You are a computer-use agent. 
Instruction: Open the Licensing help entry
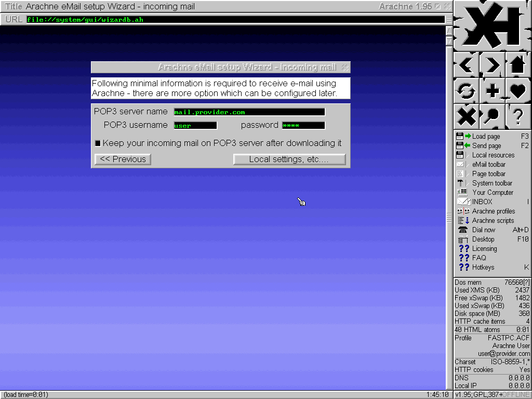(x=493, y=248)
